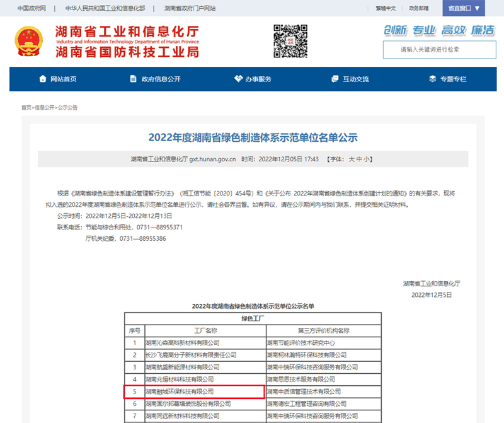This screenshot has width=504, height=423.
Task: Click the 序号 column header
Action: [x=135, y=331]
